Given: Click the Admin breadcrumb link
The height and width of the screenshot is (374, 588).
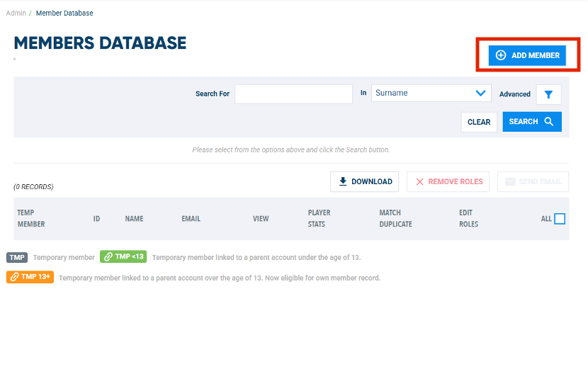Looking at the screenshot, I should [x=16, y=13].
